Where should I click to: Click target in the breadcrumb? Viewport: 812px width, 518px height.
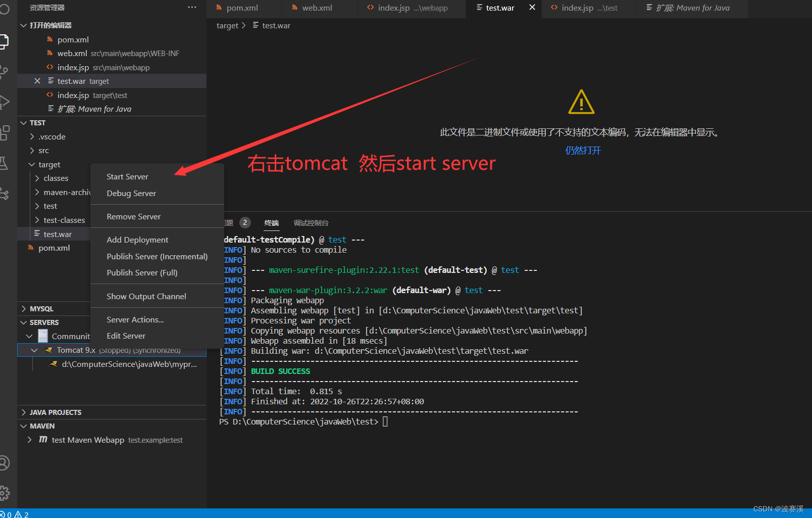pos(227,26)
